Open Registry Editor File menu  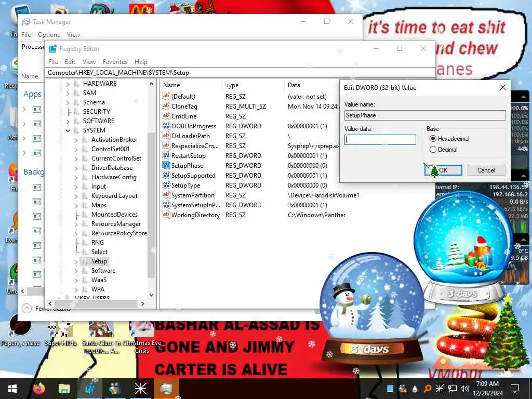(53, 62)
